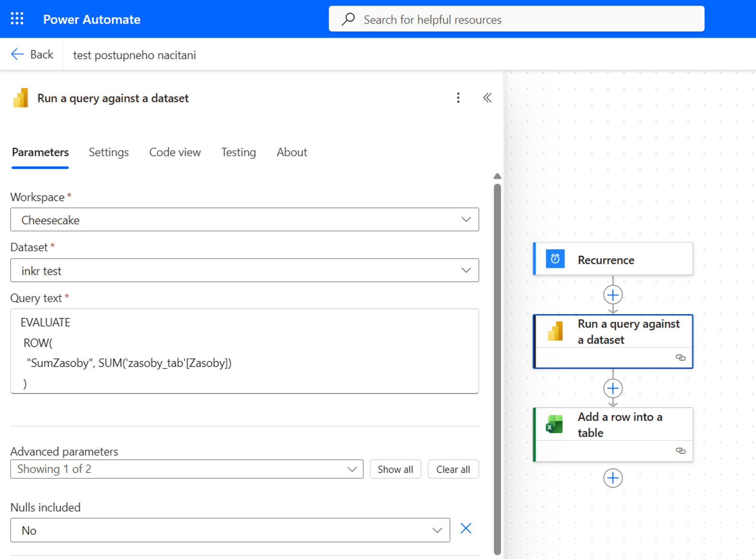Click in the Query text field

pyautogui.click(x=244, y=351)
